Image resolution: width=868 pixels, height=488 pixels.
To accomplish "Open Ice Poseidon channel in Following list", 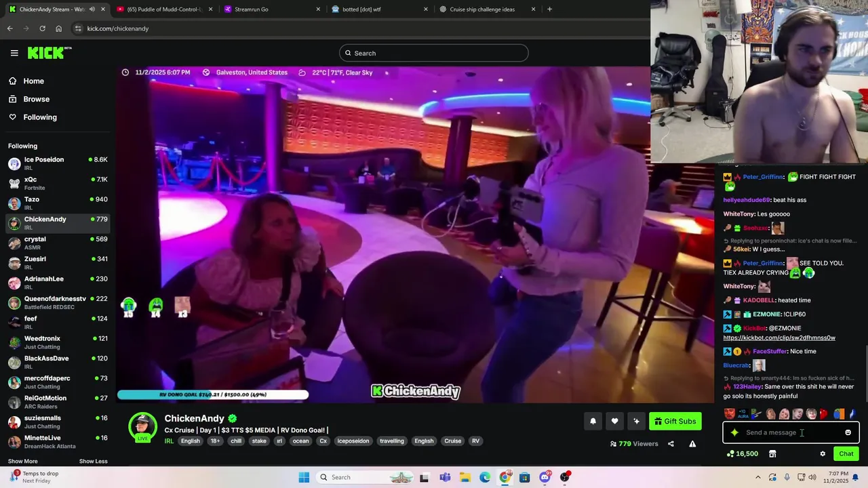I will point(58,163).
